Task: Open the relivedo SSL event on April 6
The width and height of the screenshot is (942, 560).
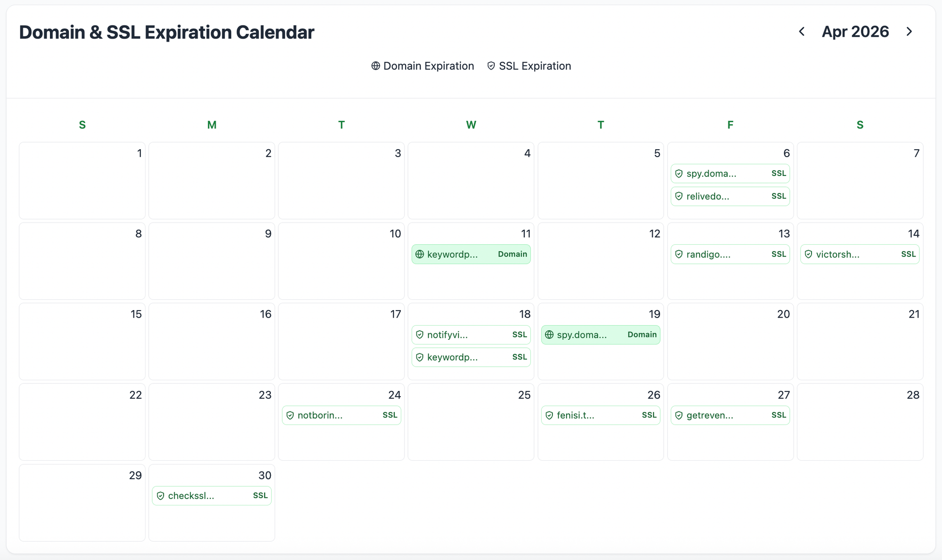Action: (x=730, y=196)
